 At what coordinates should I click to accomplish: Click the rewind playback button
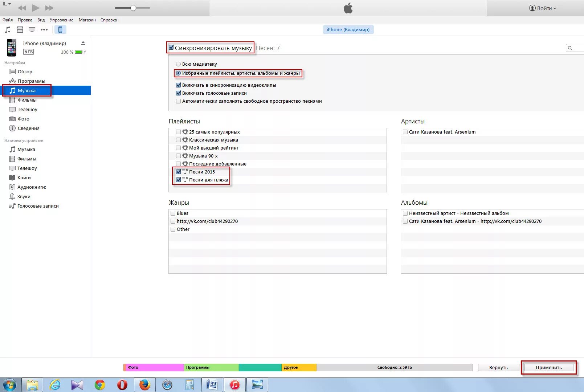[x=22, y=8]
